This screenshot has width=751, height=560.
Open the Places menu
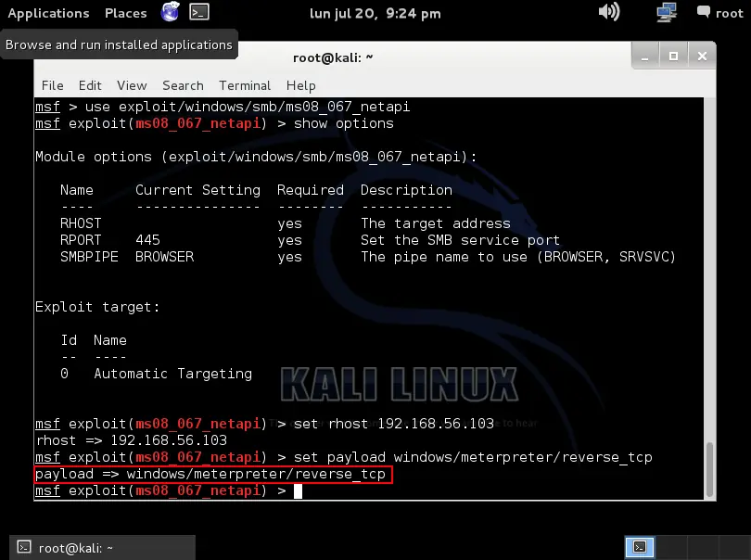[125, 13]
